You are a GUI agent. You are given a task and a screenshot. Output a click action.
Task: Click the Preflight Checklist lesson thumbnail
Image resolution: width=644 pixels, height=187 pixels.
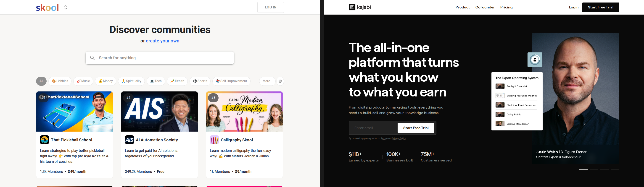point(500,86)
